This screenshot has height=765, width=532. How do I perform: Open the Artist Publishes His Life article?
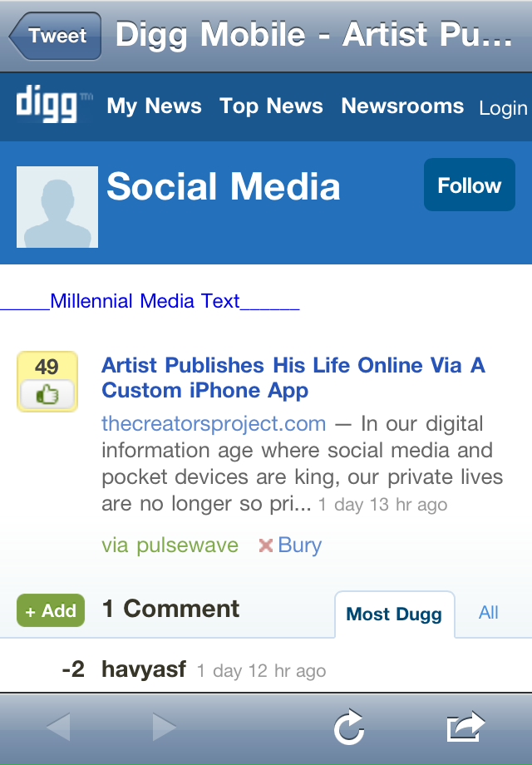pos(293,378)
